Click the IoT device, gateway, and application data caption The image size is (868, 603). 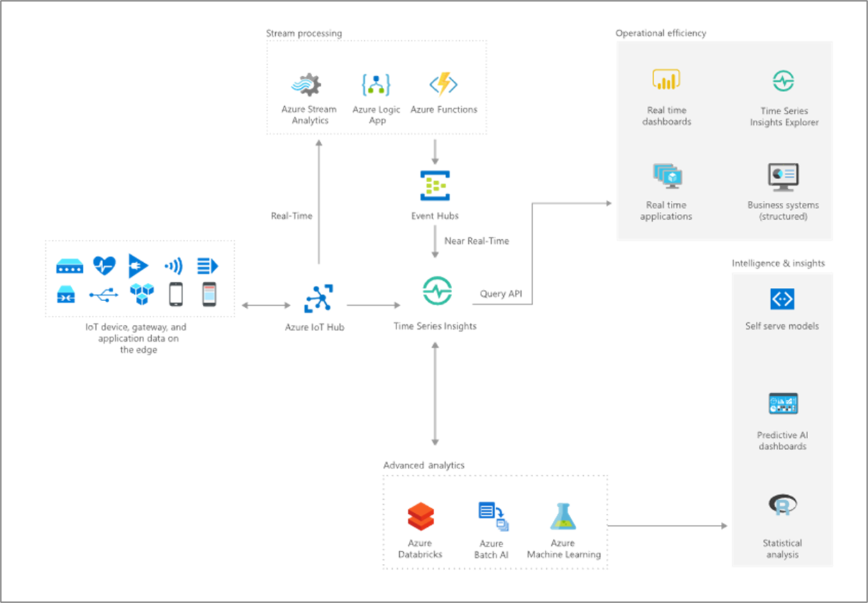tap(137, 338)
